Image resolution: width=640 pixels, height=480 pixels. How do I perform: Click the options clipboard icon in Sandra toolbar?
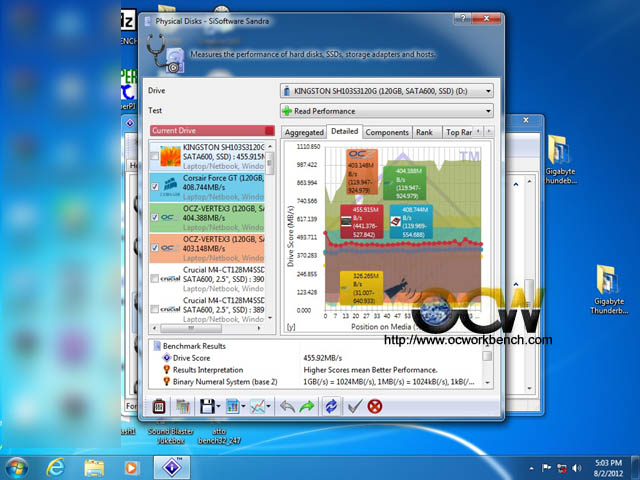click(x=159, y=406)
